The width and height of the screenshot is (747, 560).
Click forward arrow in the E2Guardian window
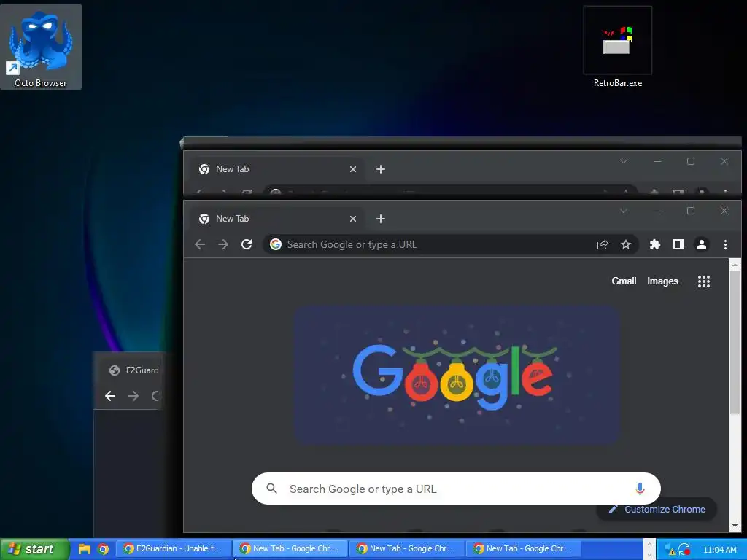(133, 396)
